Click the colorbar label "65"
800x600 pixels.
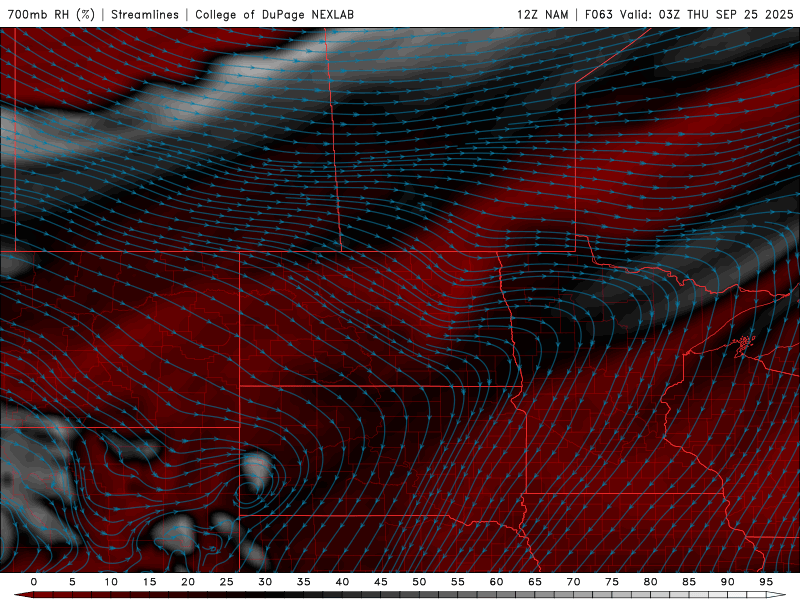535,582
